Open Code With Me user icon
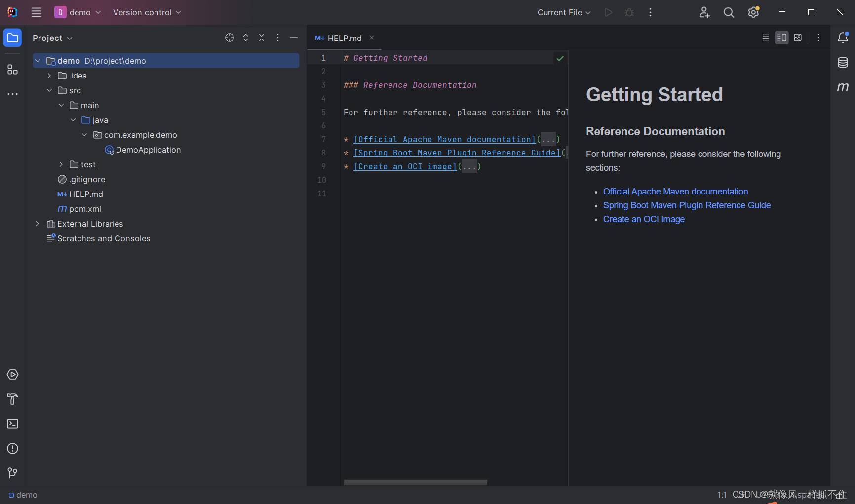Viewport: 855px width, 504px height. (704, 12)
